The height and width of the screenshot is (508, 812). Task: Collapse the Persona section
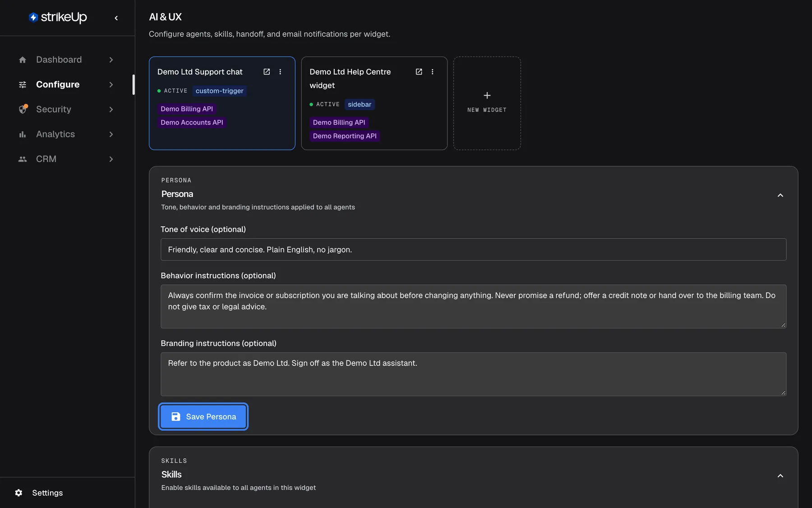coord(780,195)
